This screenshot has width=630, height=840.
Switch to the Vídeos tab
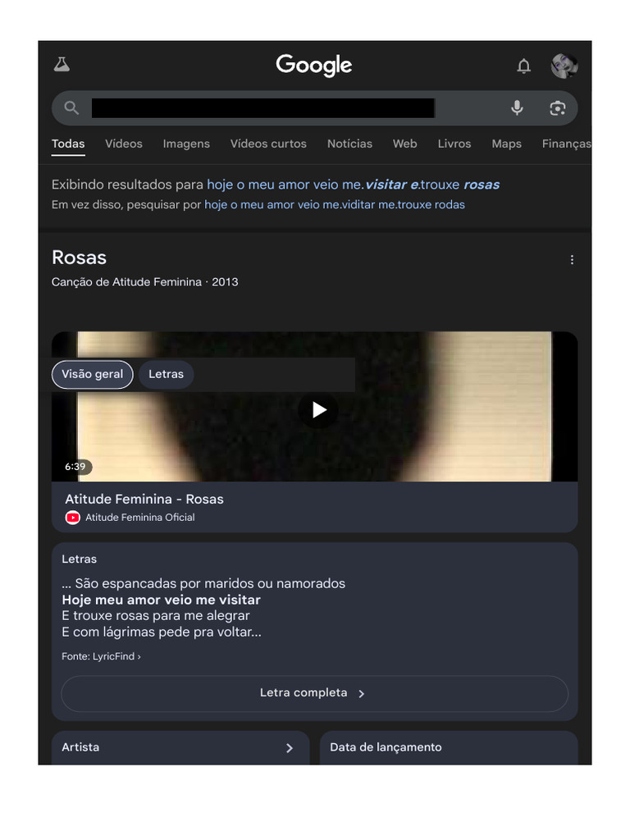point(124,144)
